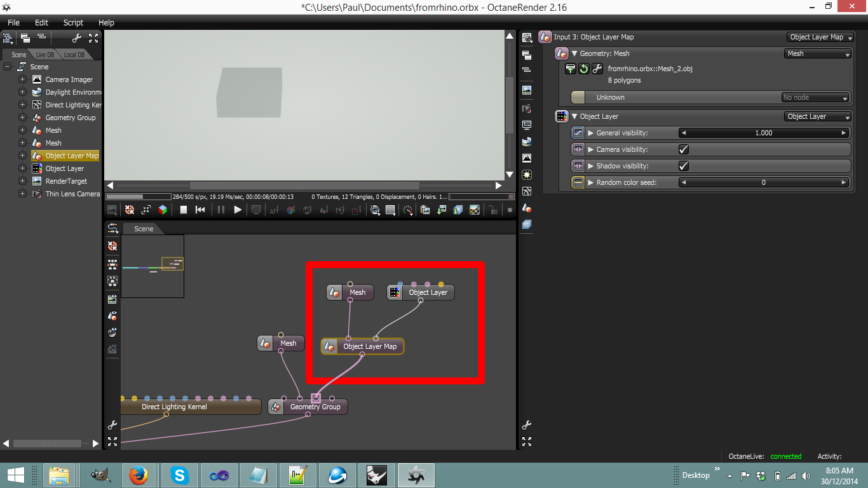Click the mesh icon in node inspector sidebar

click(527, 208)
